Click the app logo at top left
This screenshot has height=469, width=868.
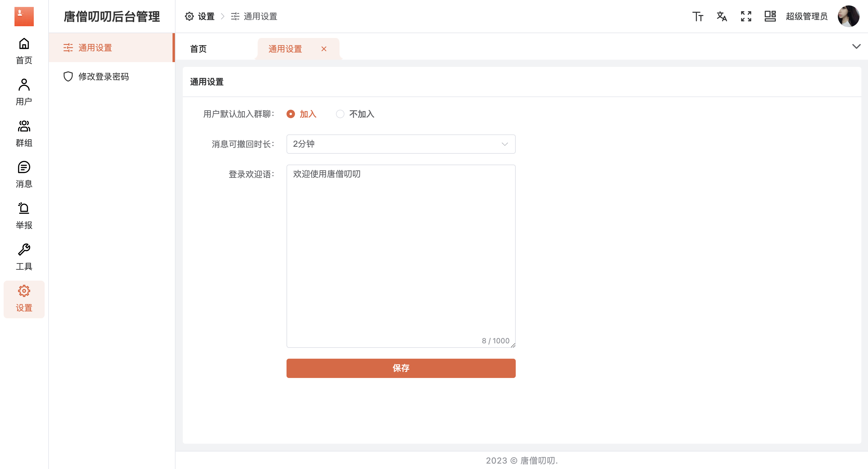24,16
